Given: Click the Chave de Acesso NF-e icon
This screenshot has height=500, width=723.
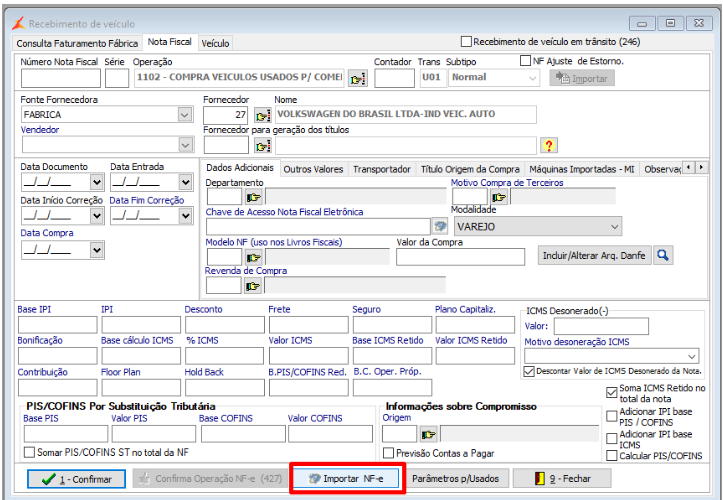Looking at the screenshot, I should point(439,226).
